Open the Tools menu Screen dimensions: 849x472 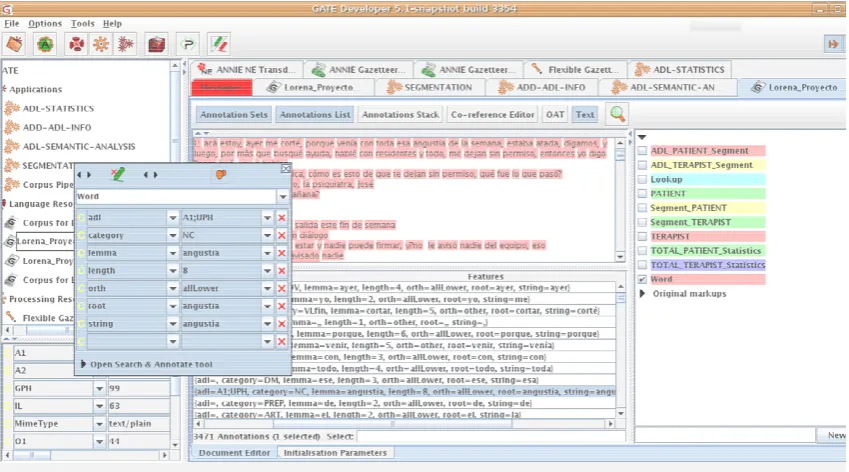coord(82,23)
